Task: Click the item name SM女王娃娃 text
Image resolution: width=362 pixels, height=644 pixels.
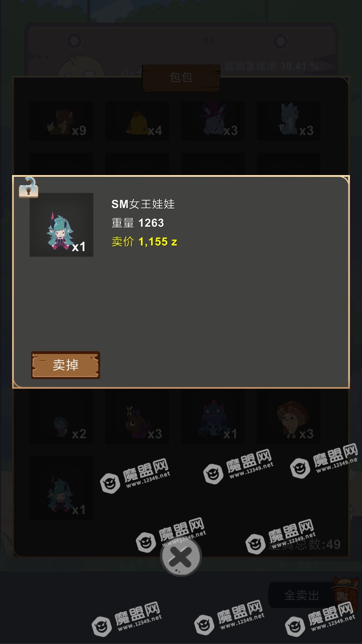Action: 143,204
